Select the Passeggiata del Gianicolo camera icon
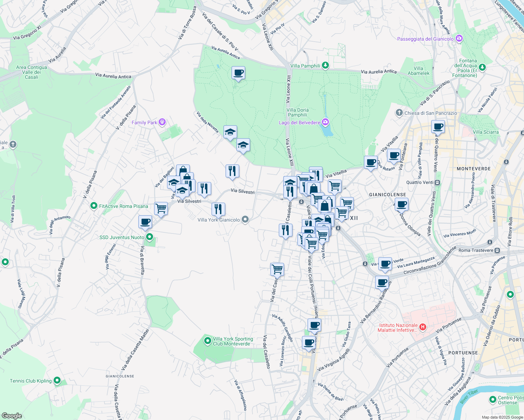Screen dimensions: 524x420 click(459, 39)
